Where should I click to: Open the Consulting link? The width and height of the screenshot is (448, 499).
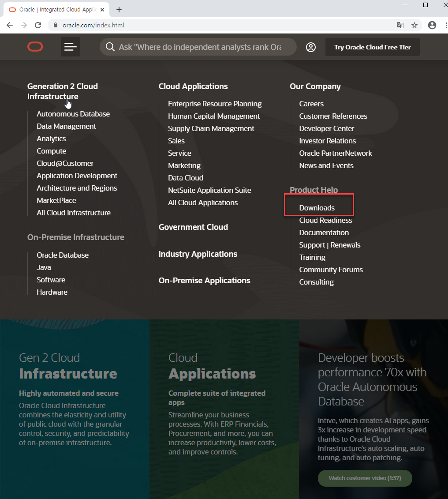click(x=316, y=282)
